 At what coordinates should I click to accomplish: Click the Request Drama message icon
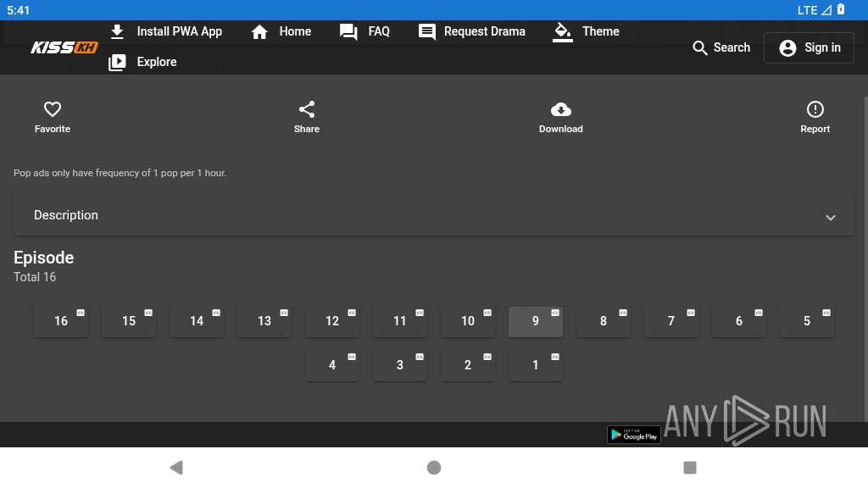pos(427,31)
